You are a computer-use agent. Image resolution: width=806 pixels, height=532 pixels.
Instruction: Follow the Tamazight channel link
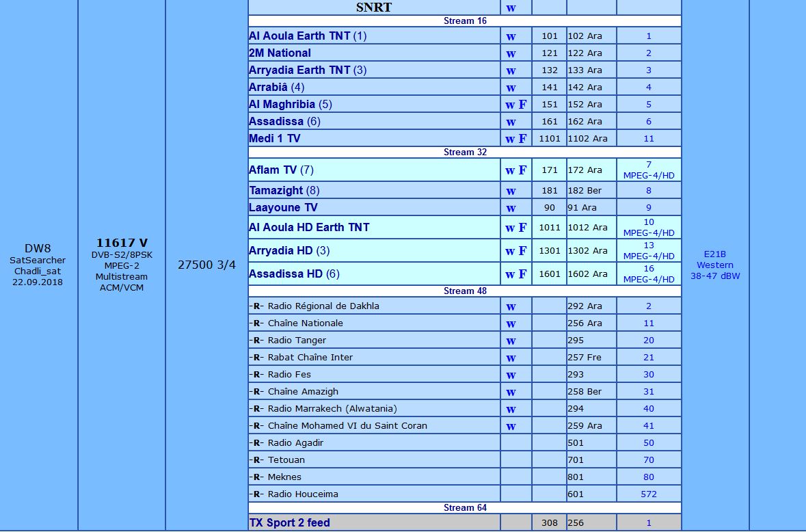pyautogui.click(x=276, y=191)
